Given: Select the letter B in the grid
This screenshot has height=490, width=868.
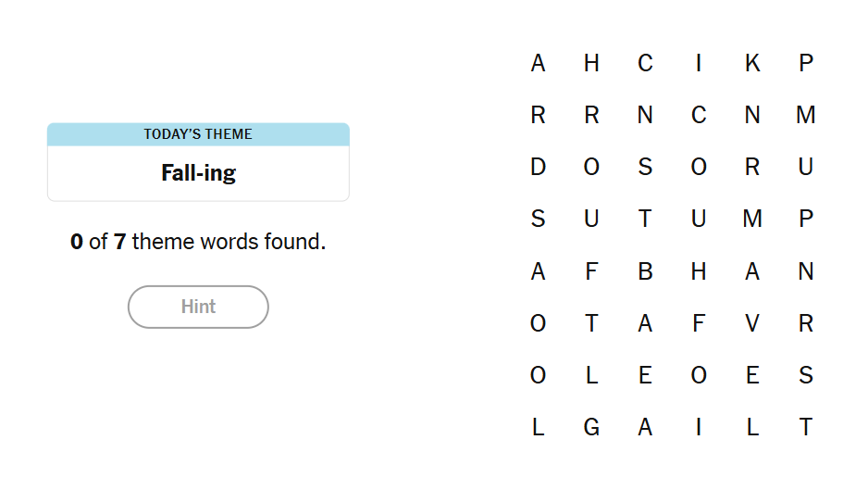Looking at the screenshot, I should click(645, 271).
